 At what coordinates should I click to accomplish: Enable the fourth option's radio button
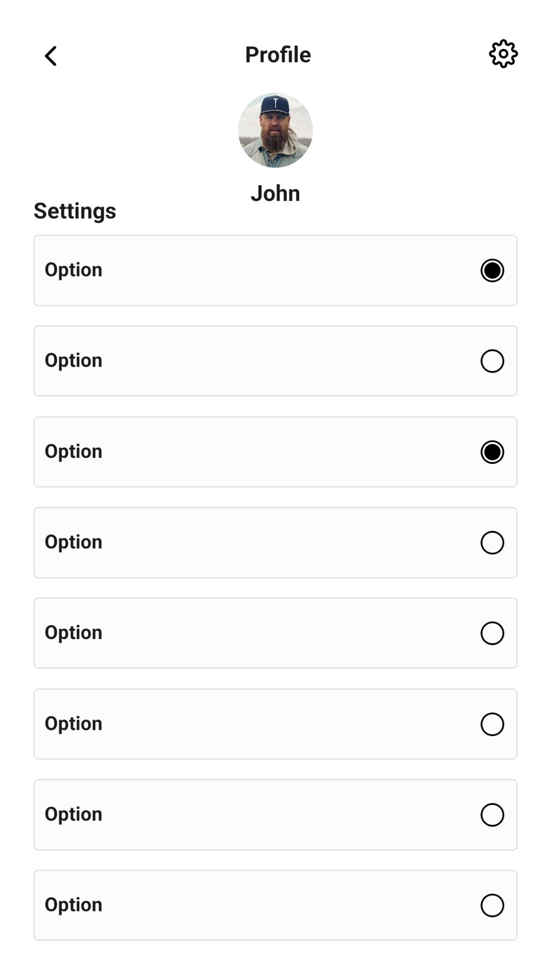[492, 543]
